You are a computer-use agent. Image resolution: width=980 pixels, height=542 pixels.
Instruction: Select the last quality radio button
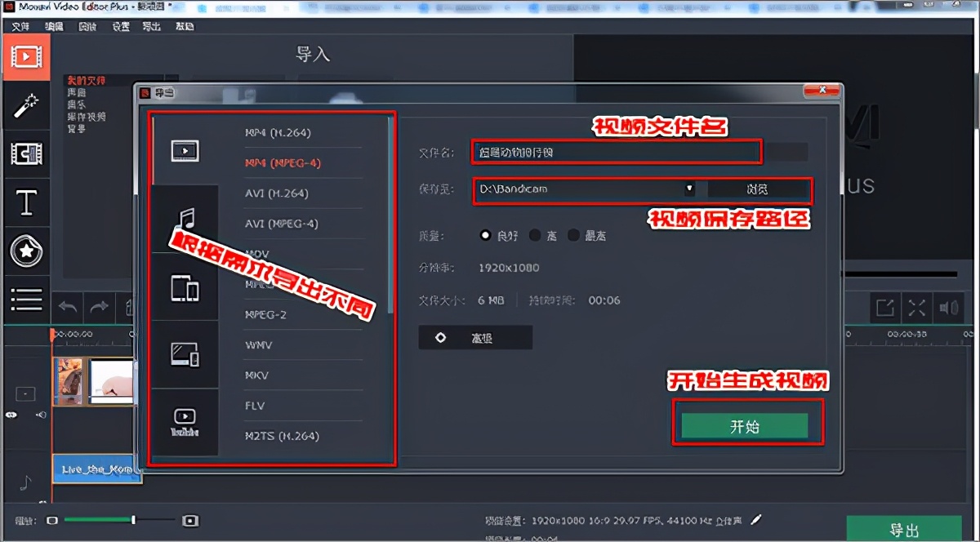click(x=573, y=236)
